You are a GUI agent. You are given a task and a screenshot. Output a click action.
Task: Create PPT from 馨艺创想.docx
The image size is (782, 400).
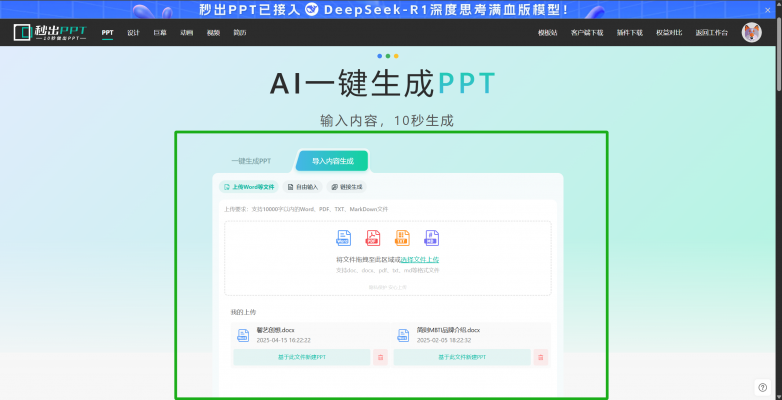(302, 357)
